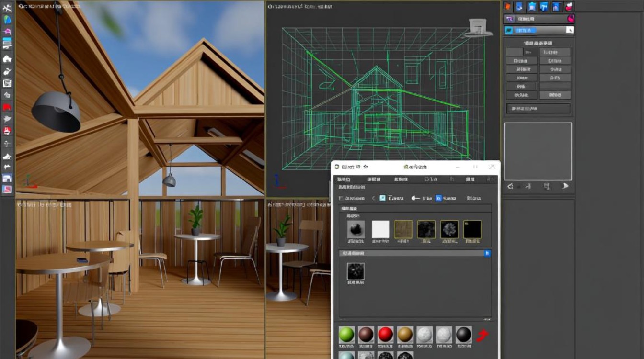Switch to the blue cursor command panel tab
Viewport: 644px width, 359px height.
(x=520, y=7)
